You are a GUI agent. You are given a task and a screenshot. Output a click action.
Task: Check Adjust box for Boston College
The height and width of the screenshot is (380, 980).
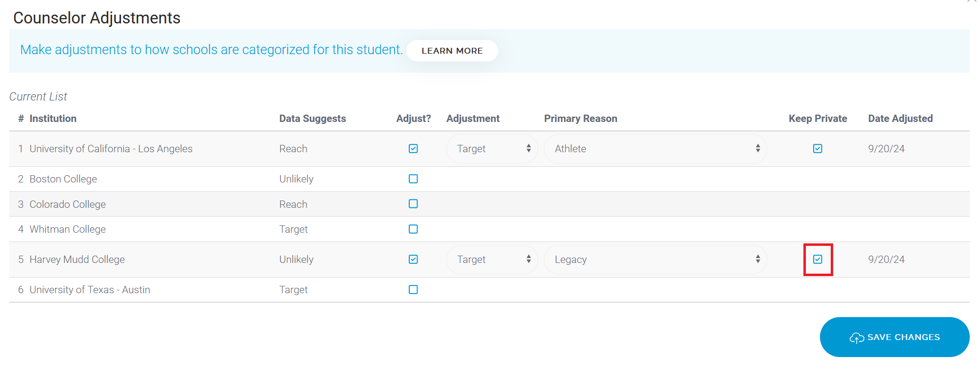click(x=413, y=179)
